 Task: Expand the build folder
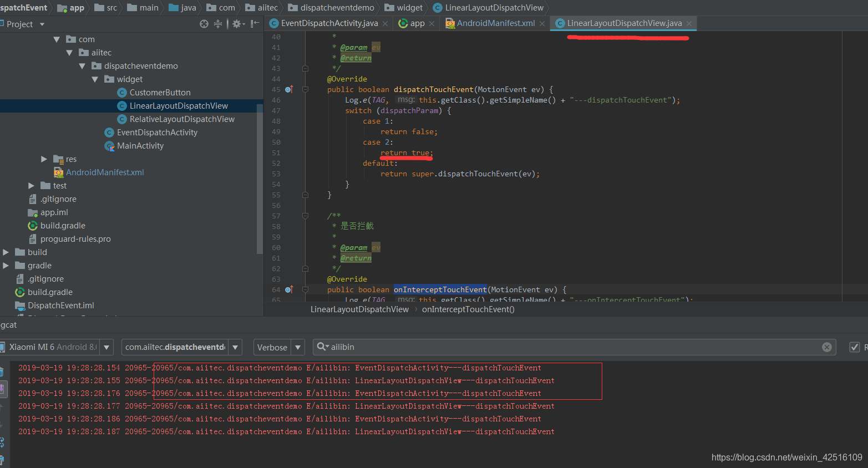[6, 252]
